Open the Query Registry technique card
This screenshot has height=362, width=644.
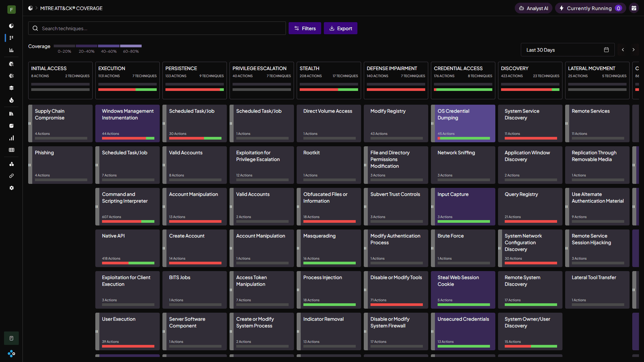[530, 207]
